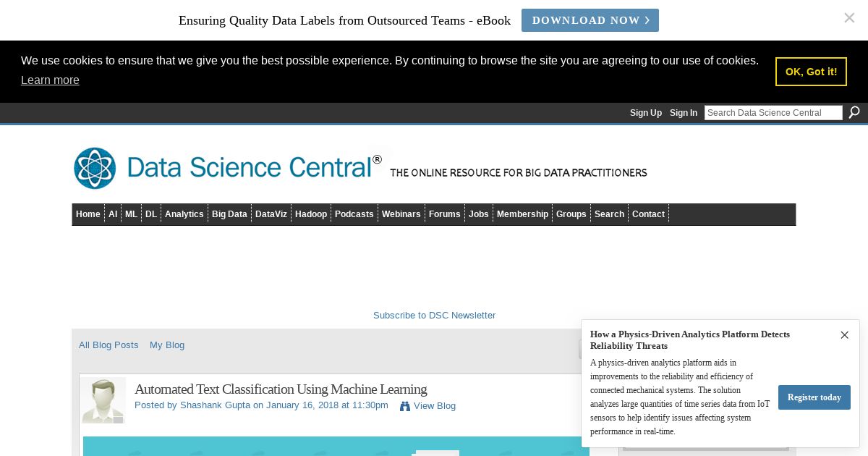Open the Big Data menu item
Image resolution: width=868 pixels, height=456 pixels.
point(229,214)
